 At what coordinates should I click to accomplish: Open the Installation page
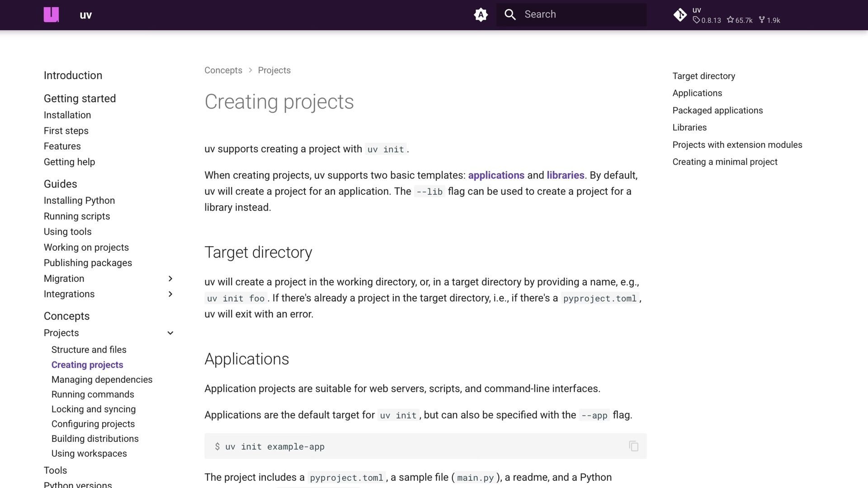(x=67, y=115)
